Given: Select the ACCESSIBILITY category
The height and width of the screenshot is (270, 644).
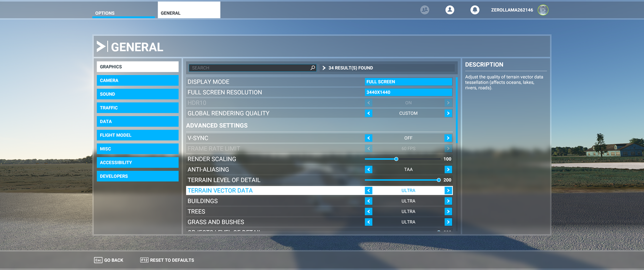Looking at the screenshot, I should (x=137, y=162).
